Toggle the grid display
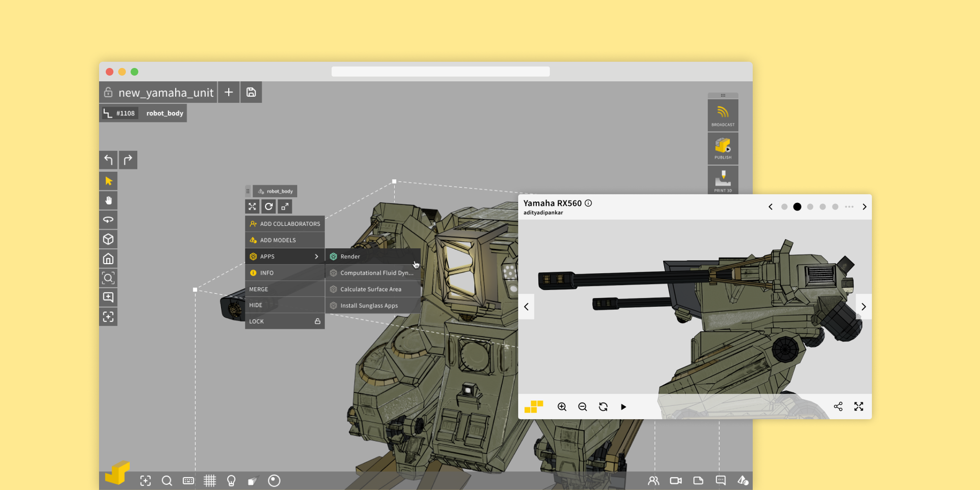The width and height of the screenshot is (980, 490). [210, 480]
